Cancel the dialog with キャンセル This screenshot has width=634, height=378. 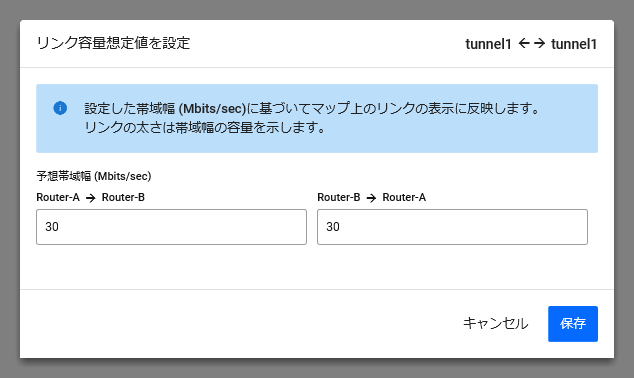click(x=495, y=323)
